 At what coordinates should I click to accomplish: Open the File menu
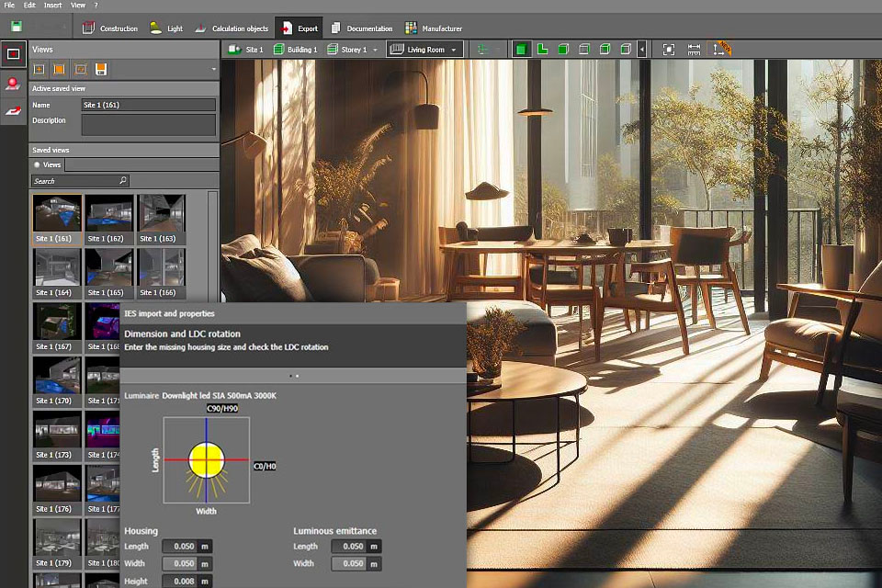[9, 6]
